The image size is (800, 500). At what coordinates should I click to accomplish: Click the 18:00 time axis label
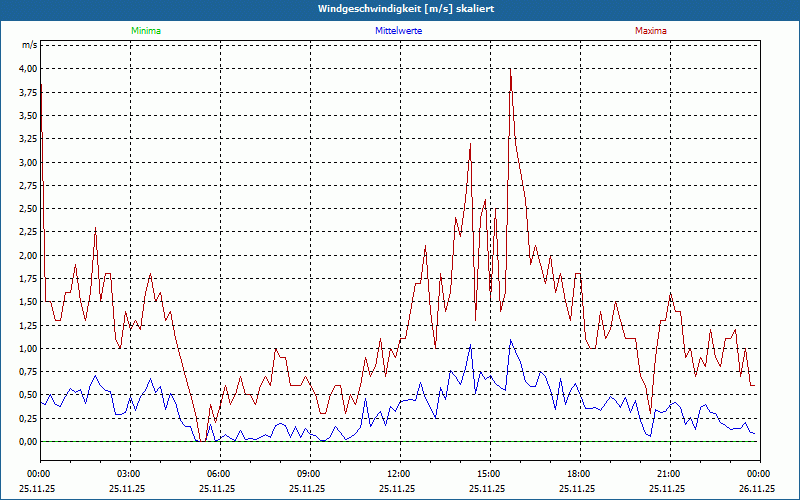(579, 473)
